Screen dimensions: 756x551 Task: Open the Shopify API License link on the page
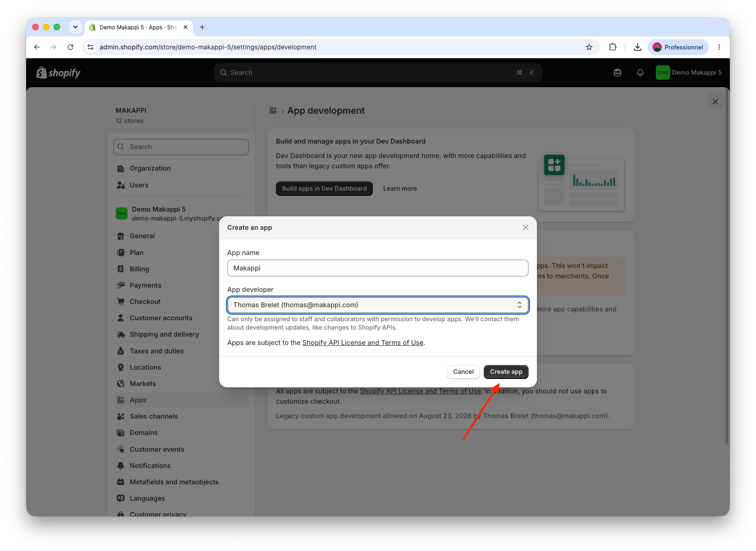pos(420,391)
